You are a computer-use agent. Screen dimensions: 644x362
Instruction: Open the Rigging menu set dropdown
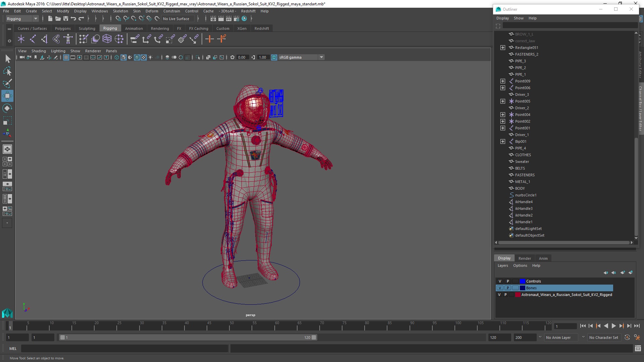(22, 19)
